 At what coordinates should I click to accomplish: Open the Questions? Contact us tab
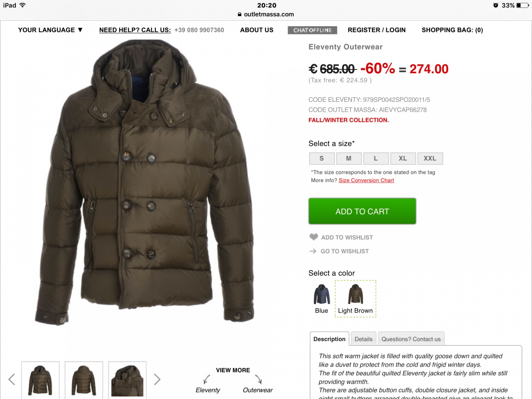[x=411, y=339]
